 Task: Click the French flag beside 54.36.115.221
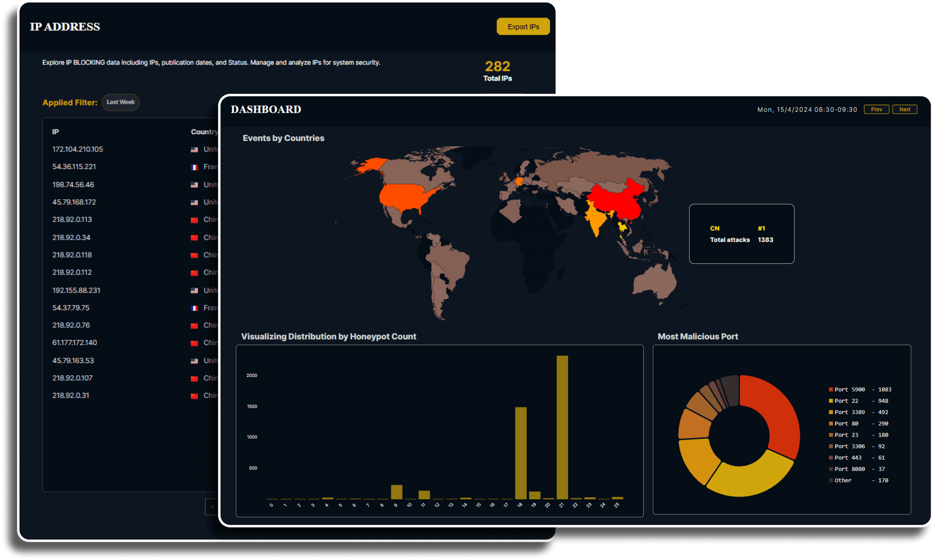coord(194,167)
